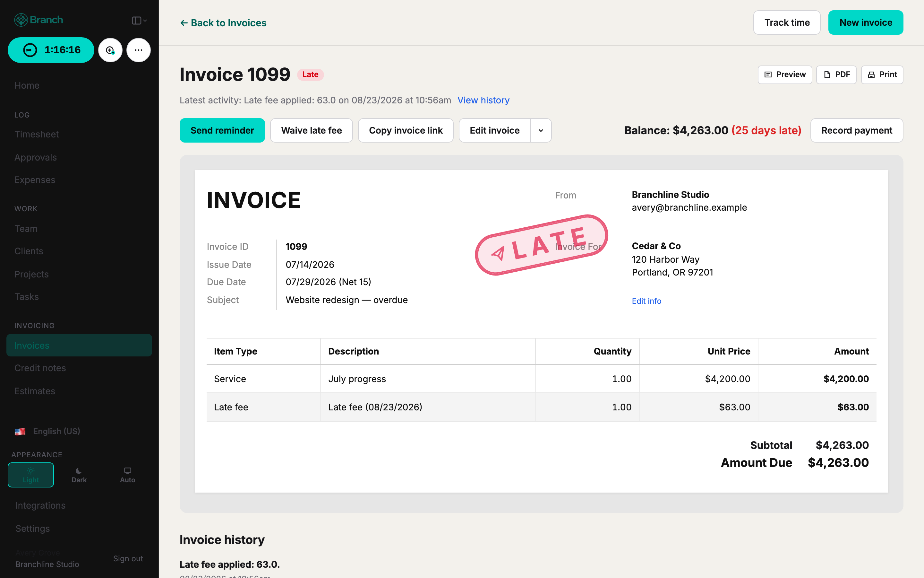Open Credit notes
The height and width of the screenshot is (578, 924).
(40, 368)
